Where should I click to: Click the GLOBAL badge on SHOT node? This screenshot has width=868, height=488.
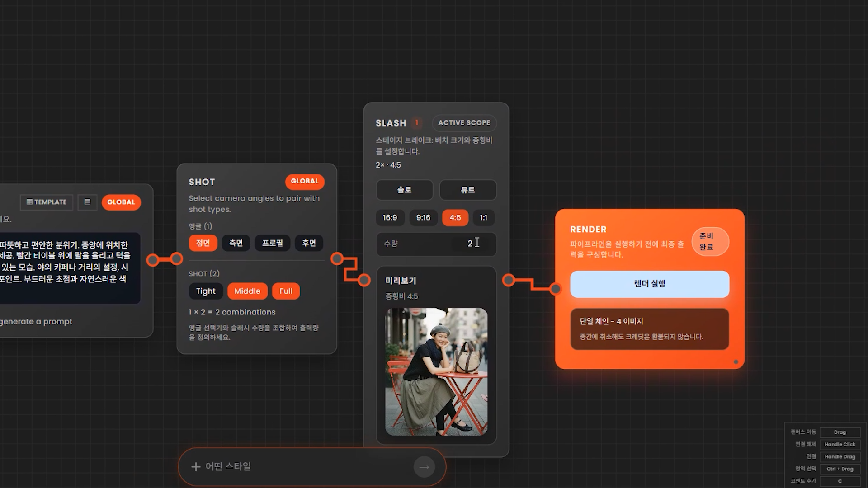click(304, 181)
